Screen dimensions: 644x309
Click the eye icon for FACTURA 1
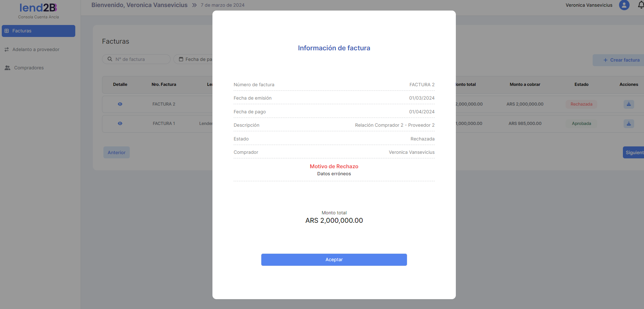[x=120, y=124]
